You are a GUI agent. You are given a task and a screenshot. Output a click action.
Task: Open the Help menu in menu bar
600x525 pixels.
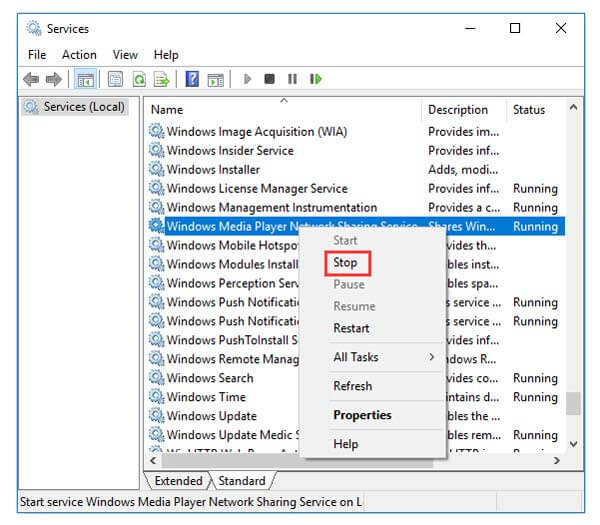166,55
